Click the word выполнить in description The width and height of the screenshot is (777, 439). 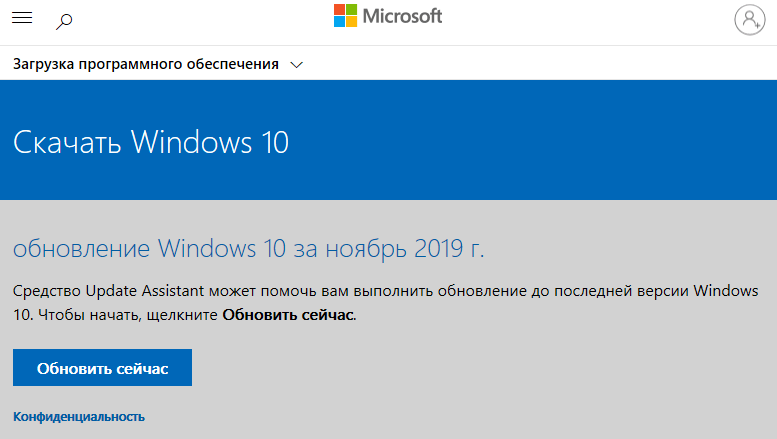(393, 291)
